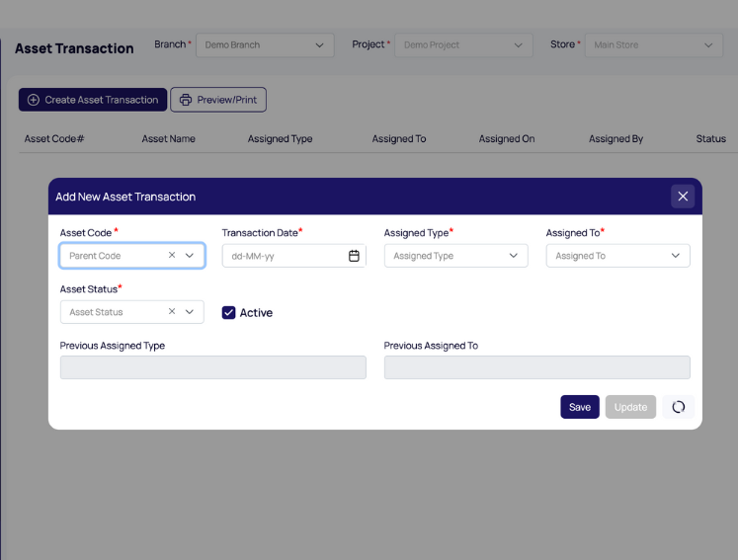Click the printer icon on Preview/Print
Screen dimensions: 738x560
(185, 100)
